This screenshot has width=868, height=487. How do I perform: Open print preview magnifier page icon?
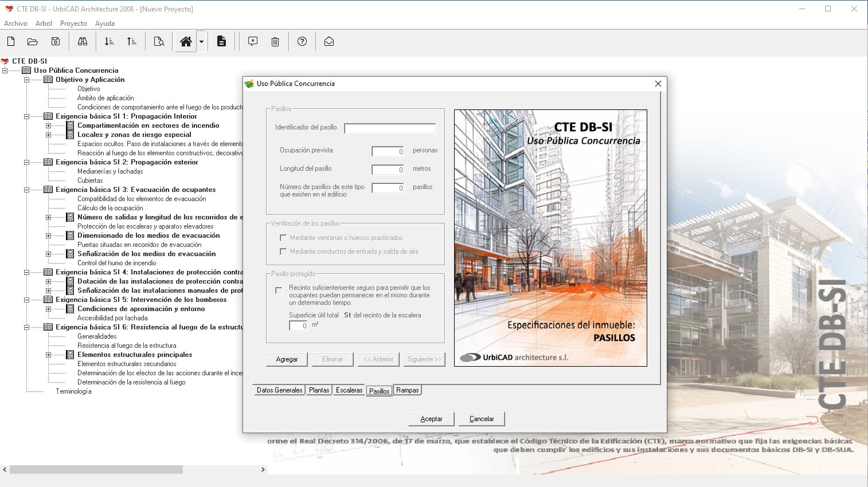pyautogui.click(x=159, y=41)
